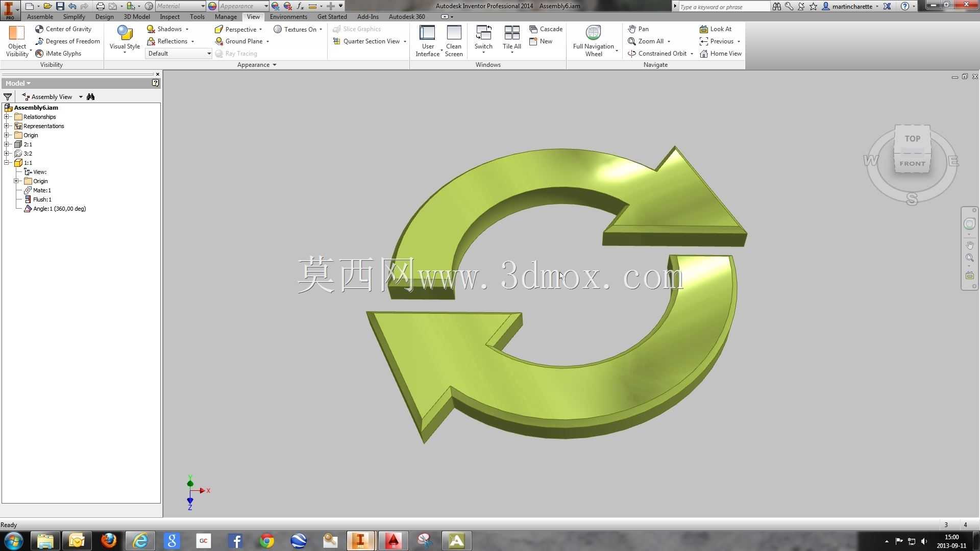
Task: Click Zoom All button
Action: pos(646,41)
